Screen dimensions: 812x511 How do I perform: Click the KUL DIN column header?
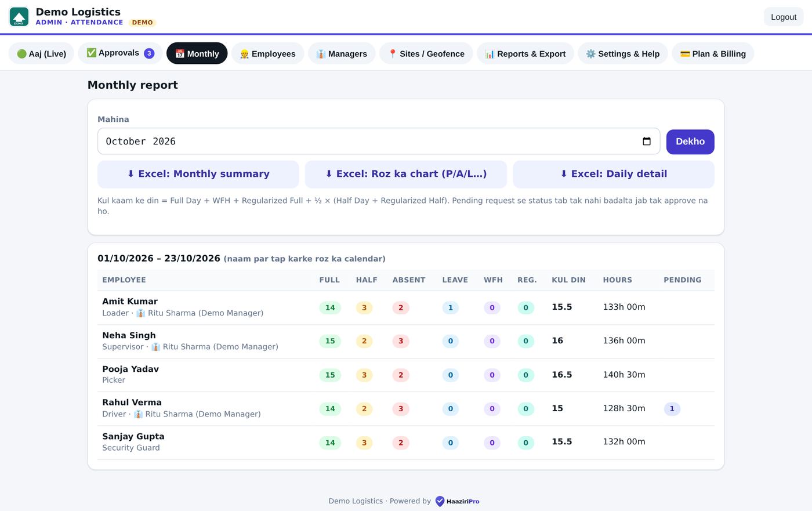568,280
